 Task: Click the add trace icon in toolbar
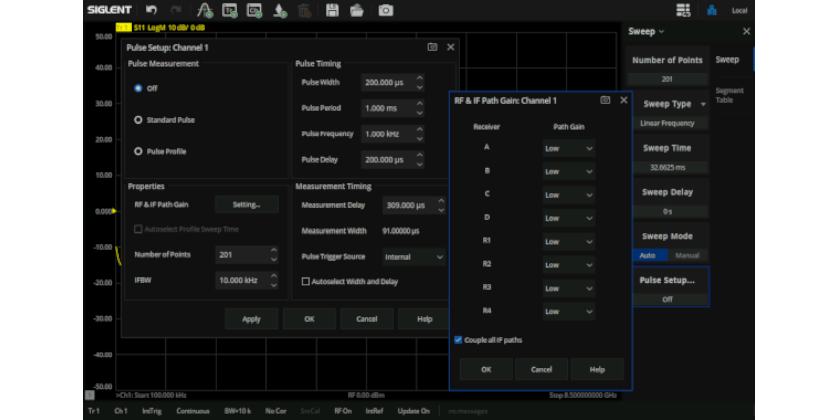(204, 10)
